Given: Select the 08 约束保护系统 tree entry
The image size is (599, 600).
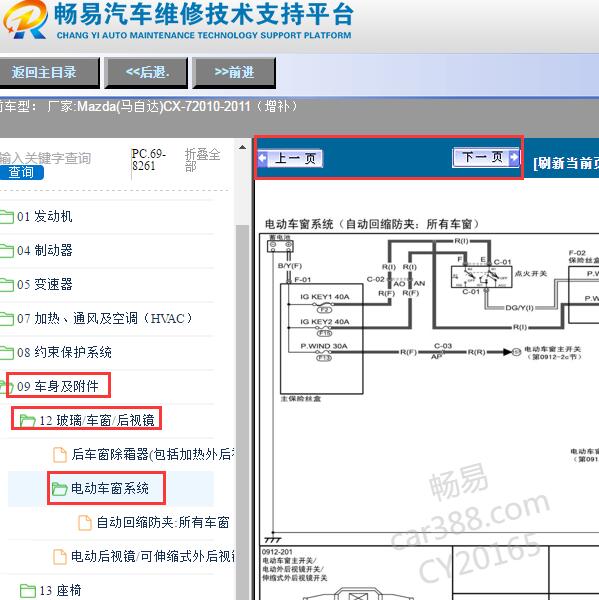Looking at the screenshot, I should (64, 352).
